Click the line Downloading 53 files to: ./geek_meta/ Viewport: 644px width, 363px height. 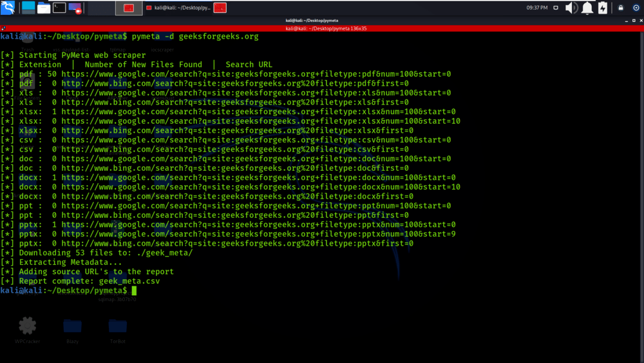(106, 253)
